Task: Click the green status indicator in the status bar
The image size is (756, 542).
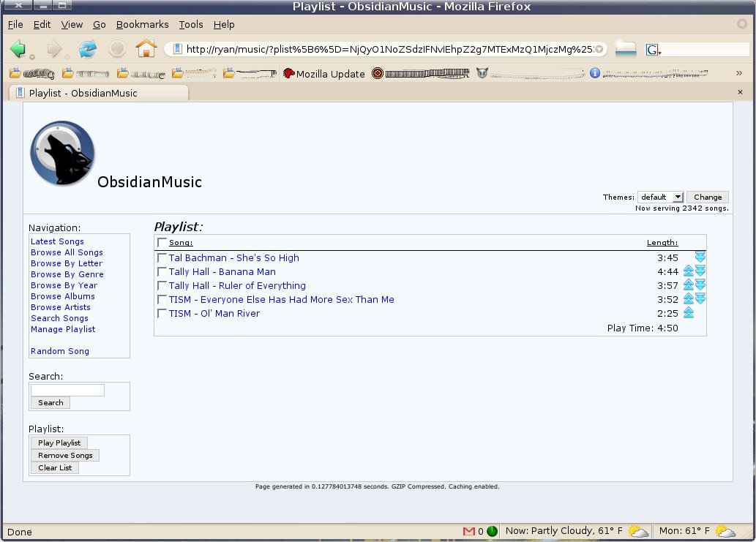Action: [492, 531]
